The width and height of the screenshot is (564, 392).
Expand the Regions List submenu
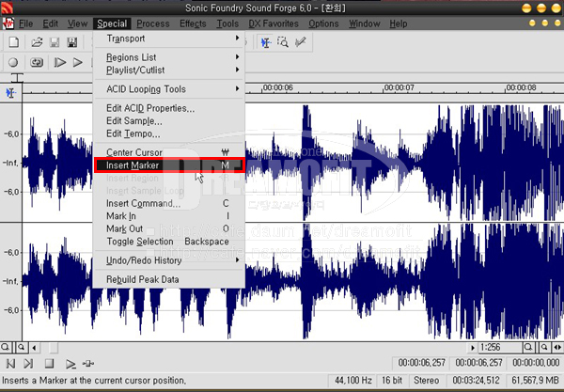(x=169, y=57)
